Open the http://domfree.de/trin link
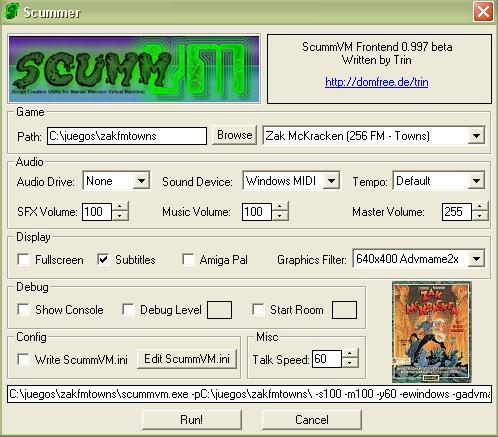 click(x=377, y=82)
